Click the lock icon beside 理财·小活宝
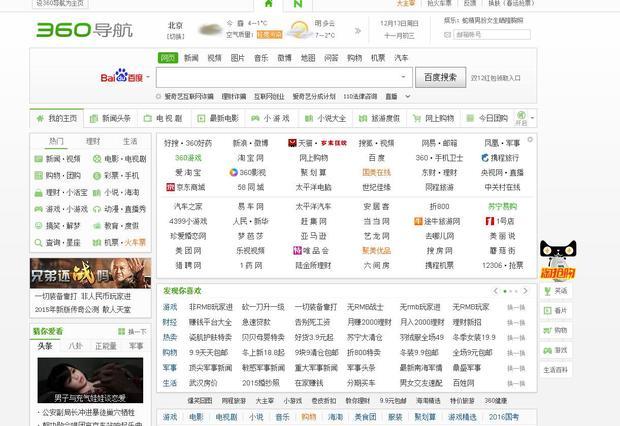620x426 pixels. tap(38, 193)
